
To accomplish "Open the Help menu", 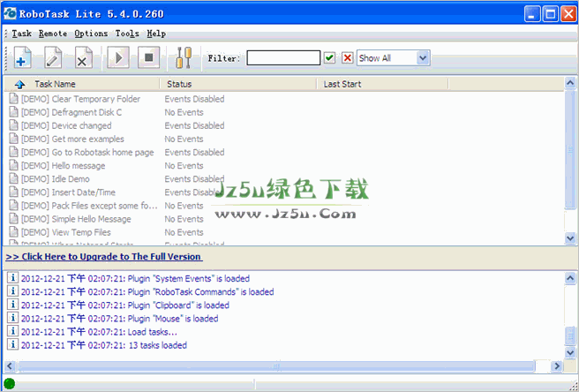I will pyautogui.click(x=156, y=34).
